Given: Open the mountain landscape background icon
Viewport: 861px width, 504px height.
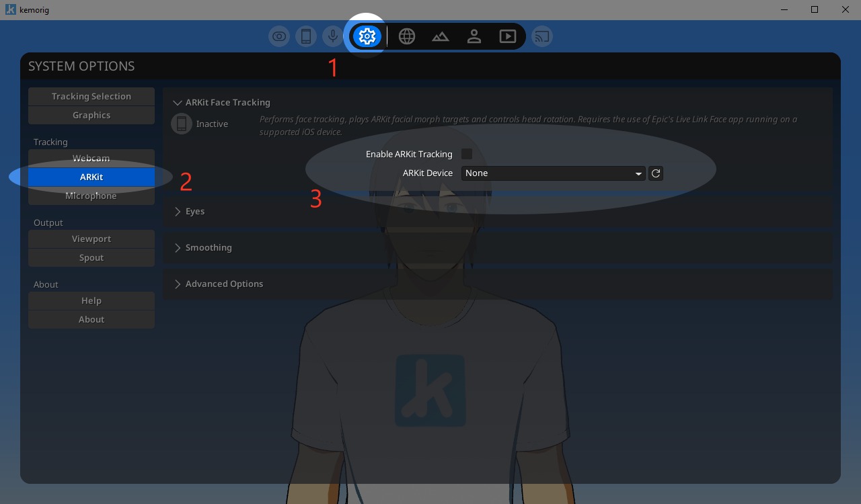Looking at the screenshot, I should [x=441, y=36].
